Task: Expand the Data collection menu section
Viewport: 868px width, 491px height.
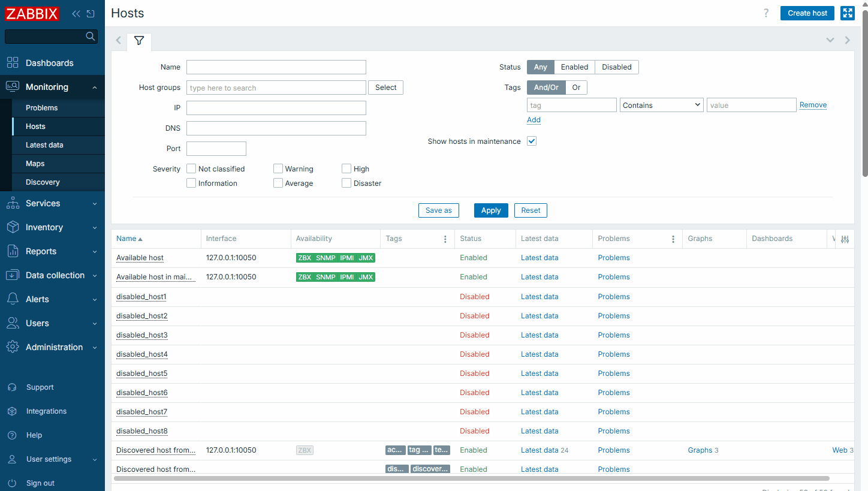Action: pyautogui.click(x=53, y=275)
